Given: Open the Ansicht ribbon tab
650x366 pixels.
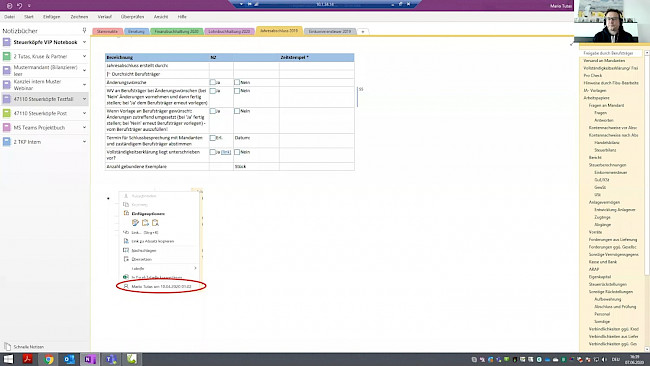Looking at the screenshot, I should pyautogui.click(x=161, y=17).
